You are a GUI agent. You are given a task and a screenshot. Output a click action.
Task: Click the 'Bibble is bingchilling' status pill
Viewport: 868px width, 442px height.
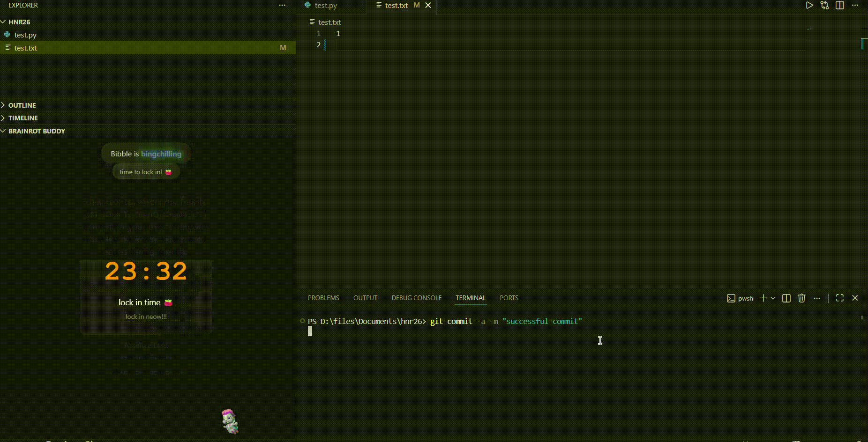146,154
